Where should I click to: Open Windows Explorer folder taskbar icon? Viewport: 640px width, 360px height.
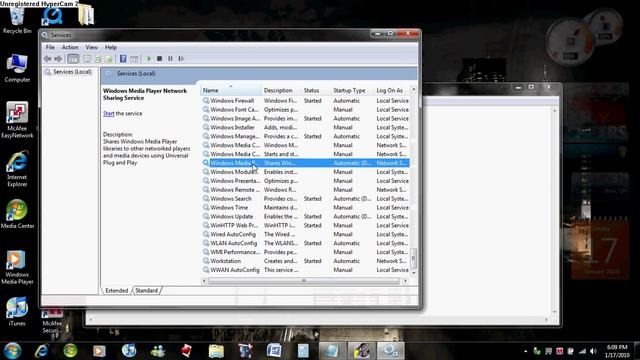(216, 351)
